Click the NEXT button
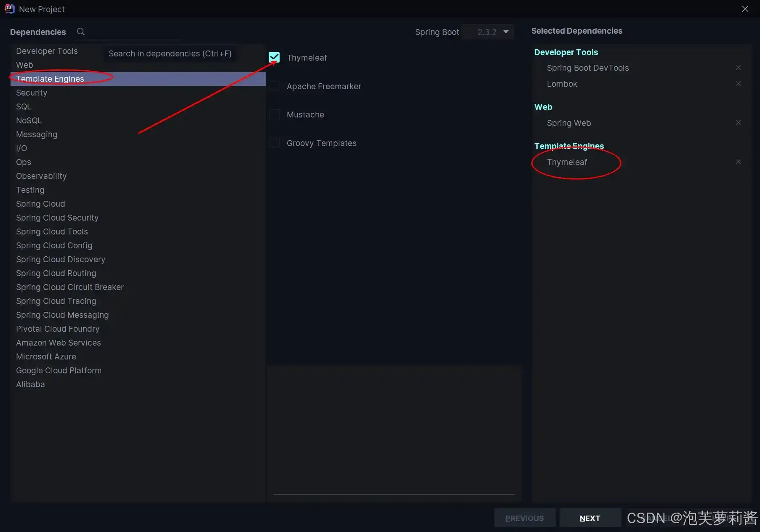The image size is (760, 532). tap(590, 518)
